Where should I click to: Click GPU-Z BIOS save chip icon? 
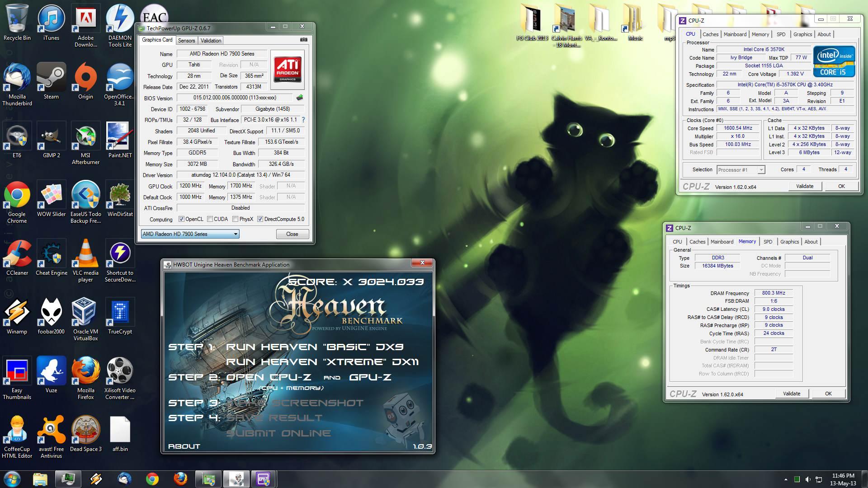299,98
